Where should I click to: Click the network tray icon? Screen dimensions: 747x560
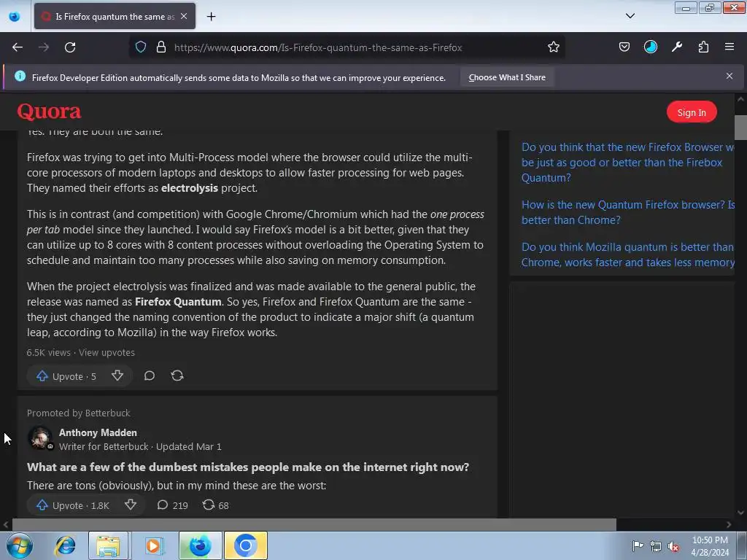click(x=656, y=546)
